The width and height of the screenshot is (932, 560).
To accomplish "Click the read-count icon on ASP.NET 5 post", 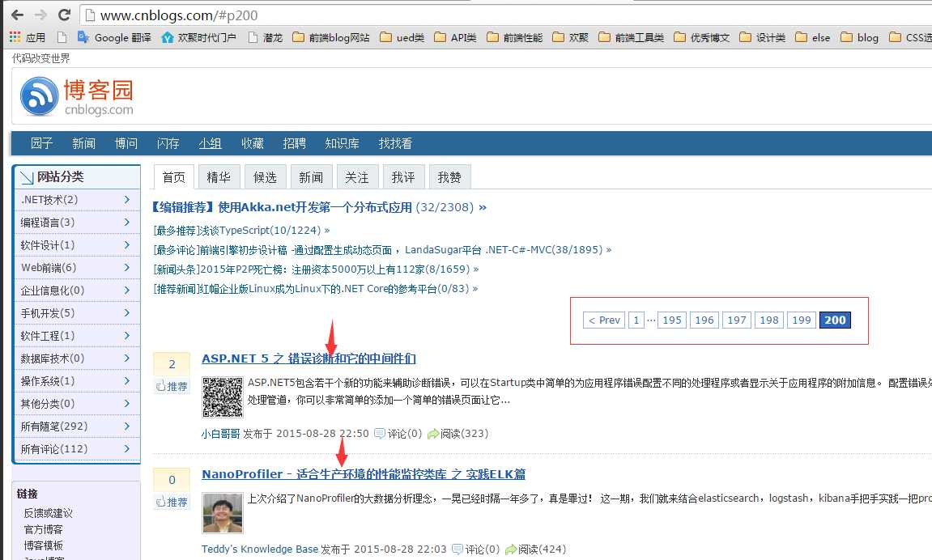I will coord(433,434).
